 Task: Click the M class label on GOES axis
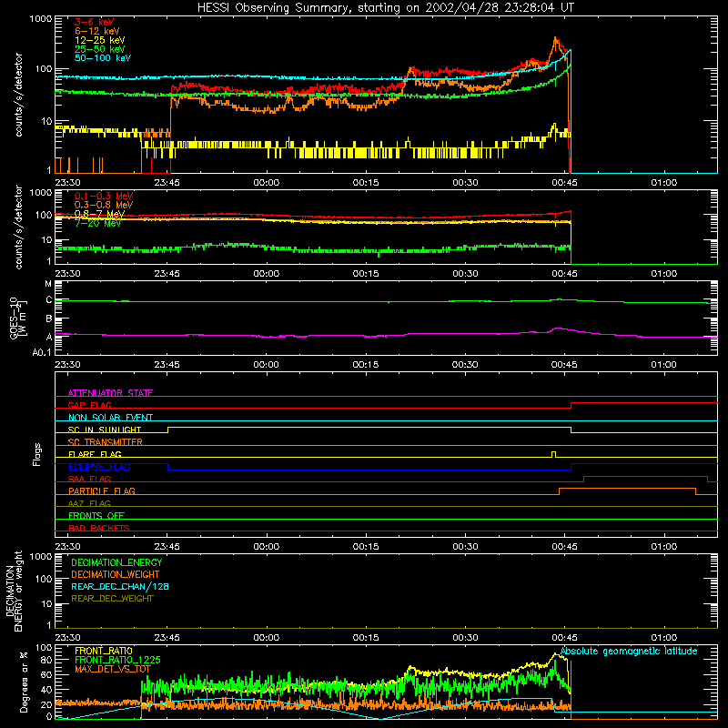pyautogui.click(x=48, y=284)
